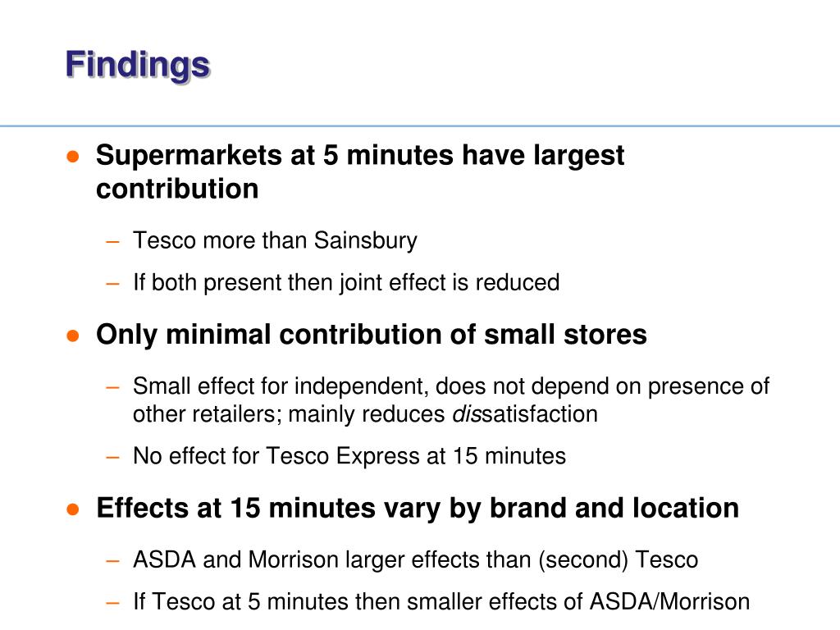Screen dimensions: 840x630
Task: Click the dash before No effect for Tesco Express
Action: pos(112,457)
